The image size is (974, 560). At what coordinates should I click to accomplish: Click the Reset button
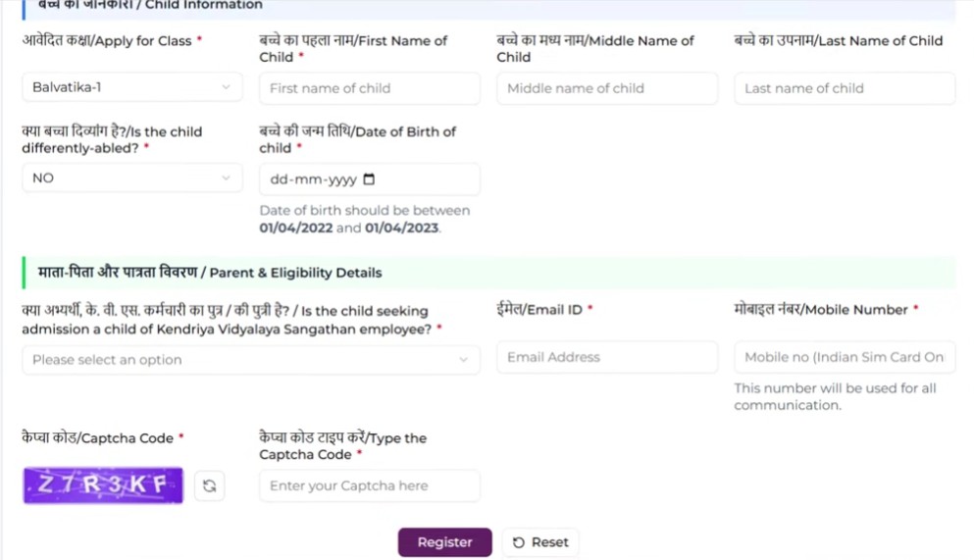coord(540,542)
